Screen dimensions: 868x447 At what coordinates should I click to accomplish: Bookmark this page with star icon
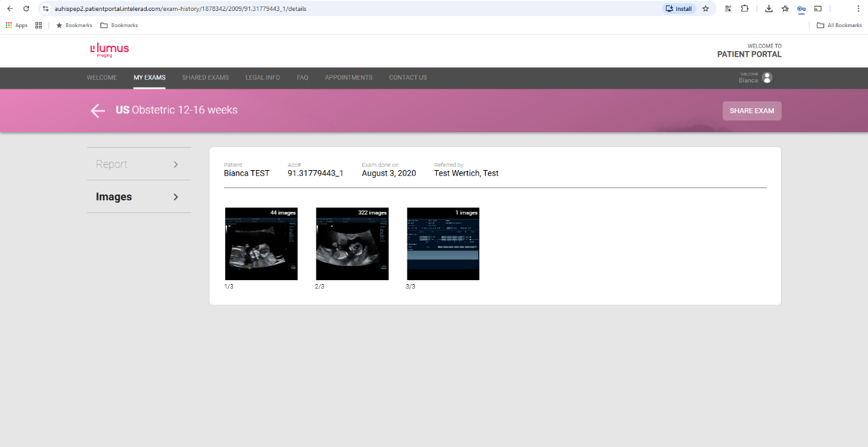pyautogui.click(x=705, y=8)
